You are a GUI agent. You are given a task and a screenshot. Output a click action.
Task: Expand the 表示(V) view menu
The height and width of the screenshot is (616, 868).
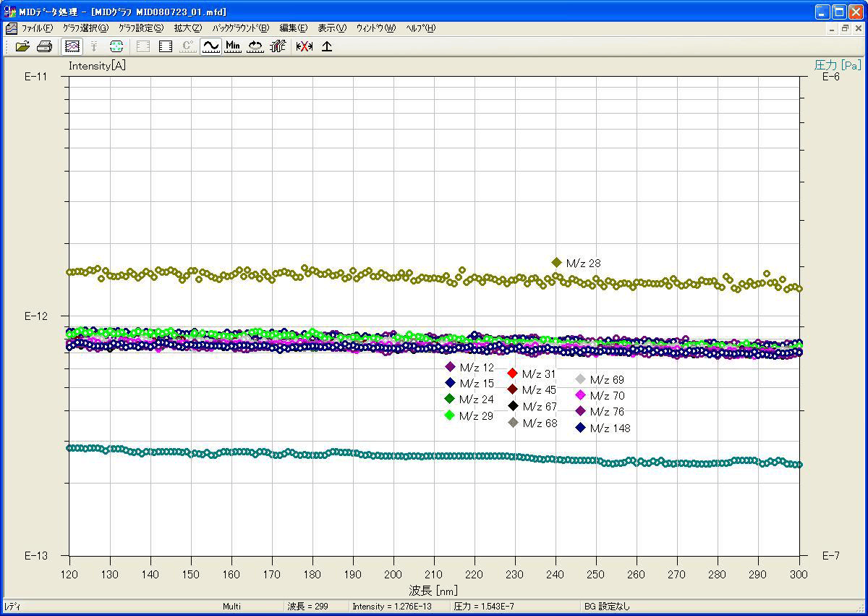[332, 28]
